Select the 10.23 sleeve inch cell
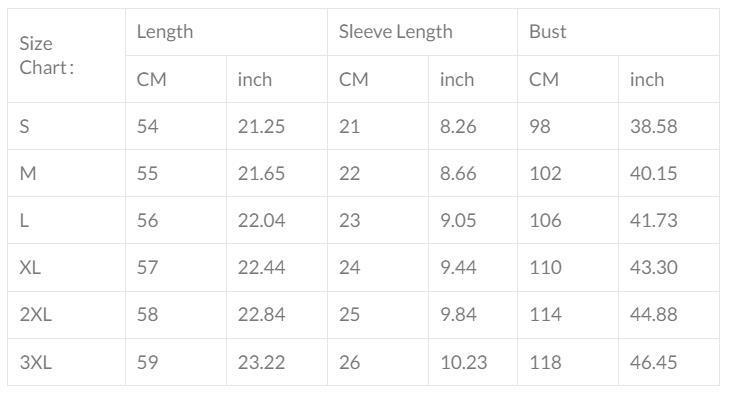Image resolution: width=735 pixels, height=404 pixels. coord(463,361)
